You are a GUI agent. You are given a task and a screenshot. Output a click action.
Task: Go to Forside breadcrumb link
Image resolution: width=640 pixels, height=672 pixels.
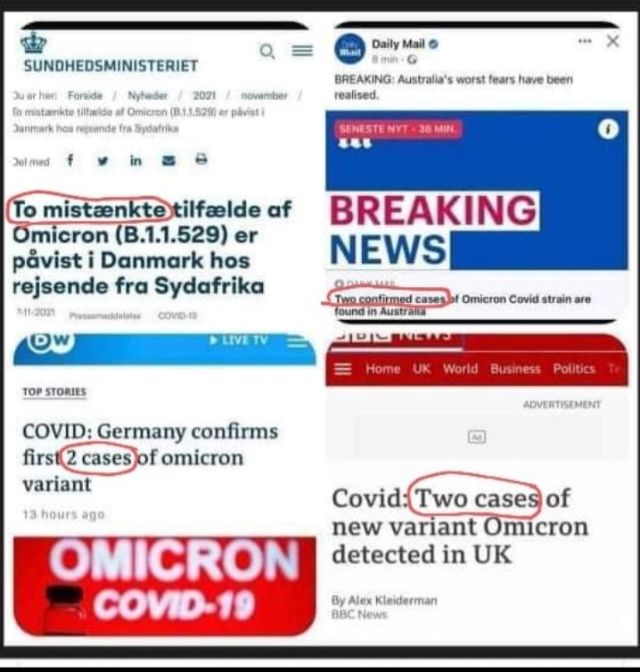tap(86, 95)
